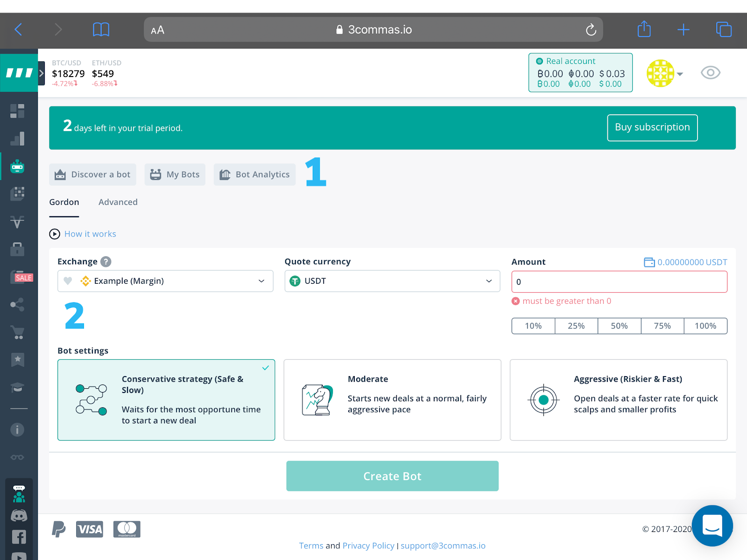Viewport: 747px width, 560px height.
Task: Open the glasses sidebar icon
Action: [17, 457]
